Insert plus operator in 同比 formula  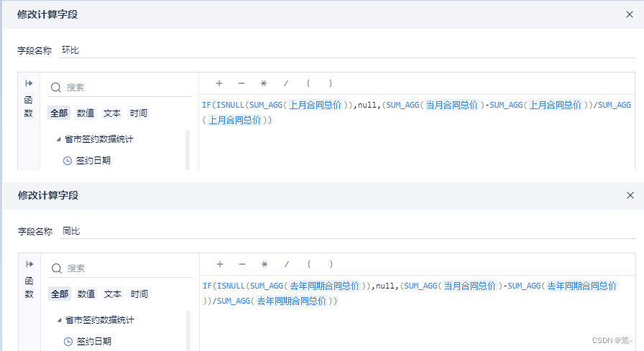click(x=220, y=264)
